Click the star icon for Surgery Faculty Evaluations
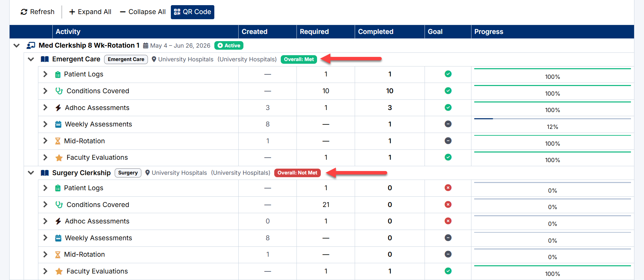The height and width of the screenshot is (280, 644). coord(59,271)
